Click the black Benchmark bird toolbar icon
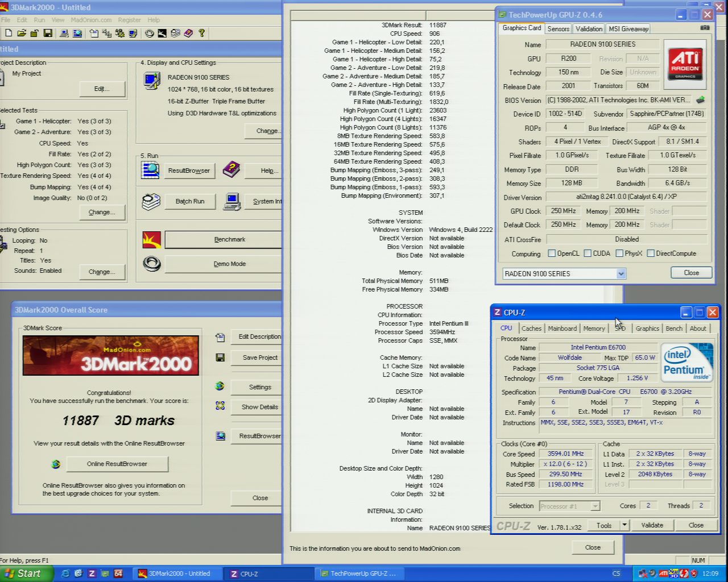Image resolution: width=728 pixels, height=582 pixels. point(162,34)
